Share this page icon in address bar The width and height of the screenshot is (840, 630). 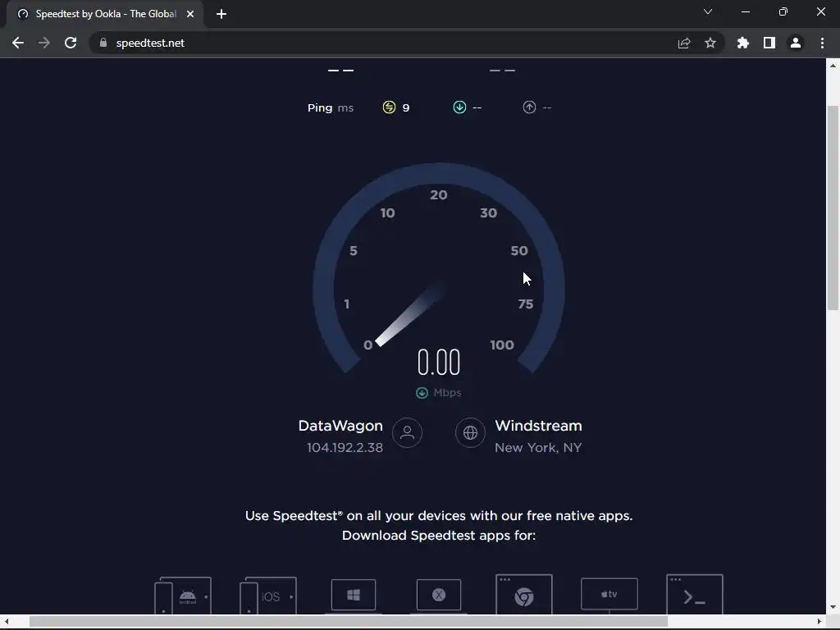tap(684, 43)
